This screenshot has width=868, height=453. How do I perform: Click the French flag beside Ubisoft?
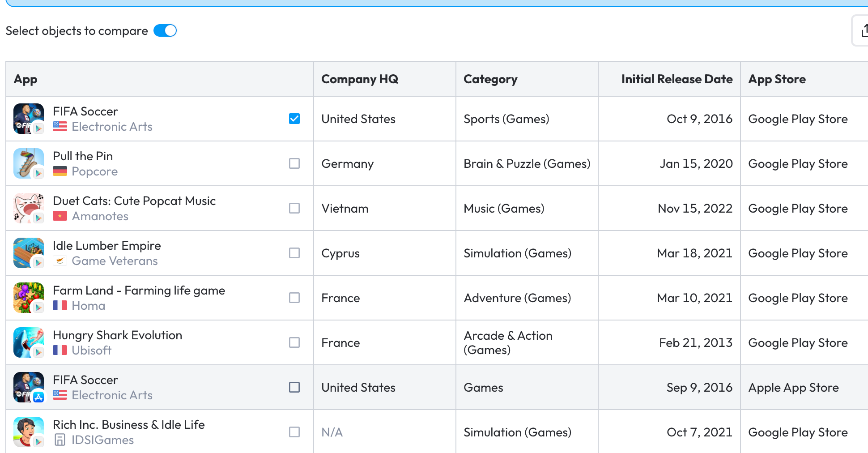click(60, 350)
